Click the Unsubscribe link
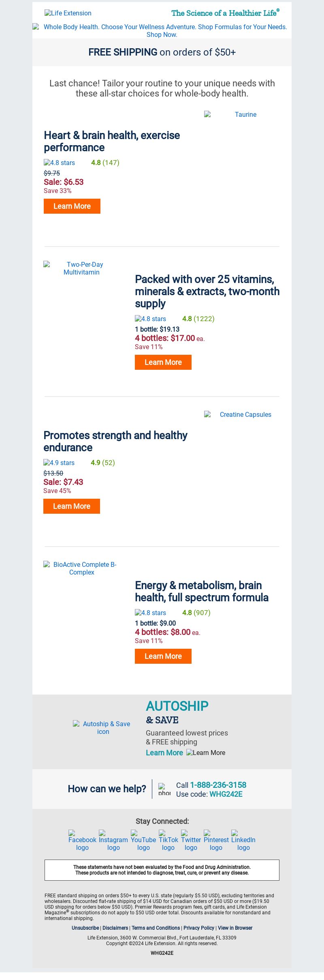Image resolution: width=324 pixels, height=980 pixels. pos(85,928)
